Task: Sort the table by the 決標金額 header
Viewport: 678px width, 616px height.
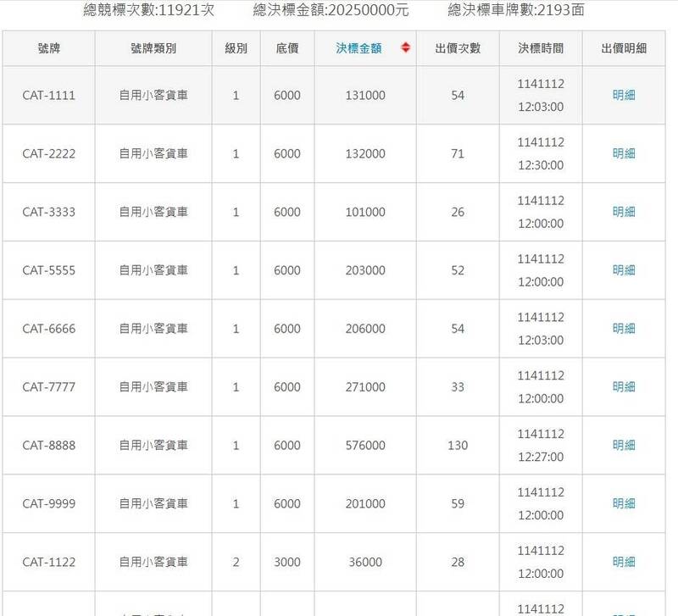Action: (358, 48)
